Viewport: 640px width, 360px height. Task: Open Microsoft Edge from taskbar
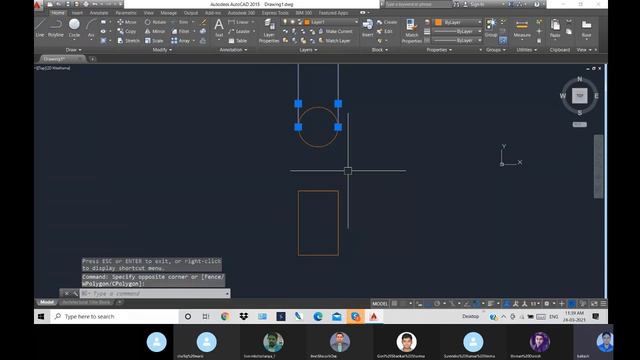tap(318, 316)
